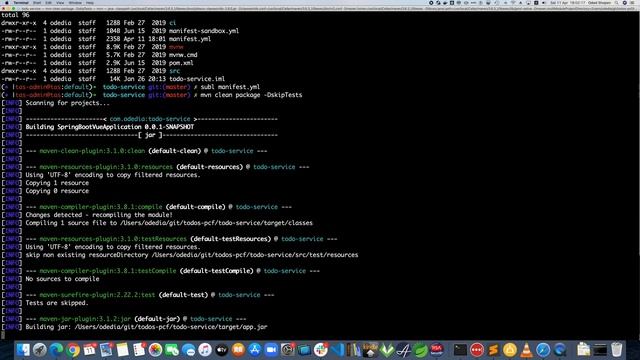This screenshot has width=640, height=360.
Task: Open Finder from the Dock
Action: pyautogui.click(x=23, y=349)
